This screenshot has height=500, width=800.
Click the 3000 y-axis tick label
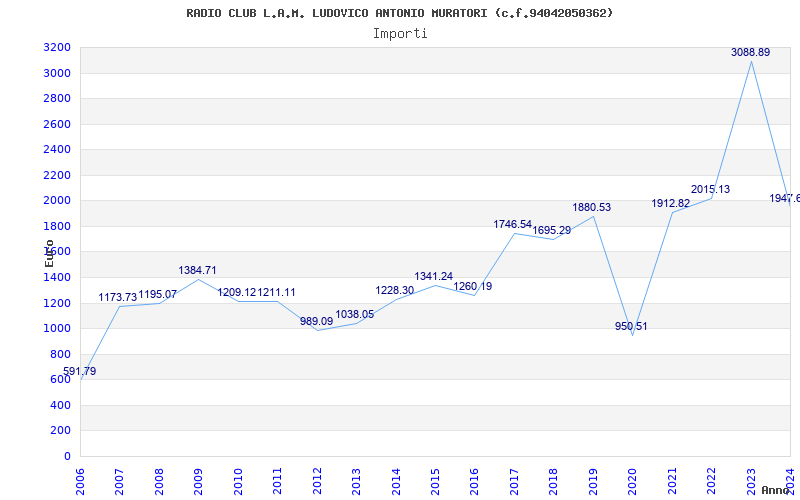[57, 73]
